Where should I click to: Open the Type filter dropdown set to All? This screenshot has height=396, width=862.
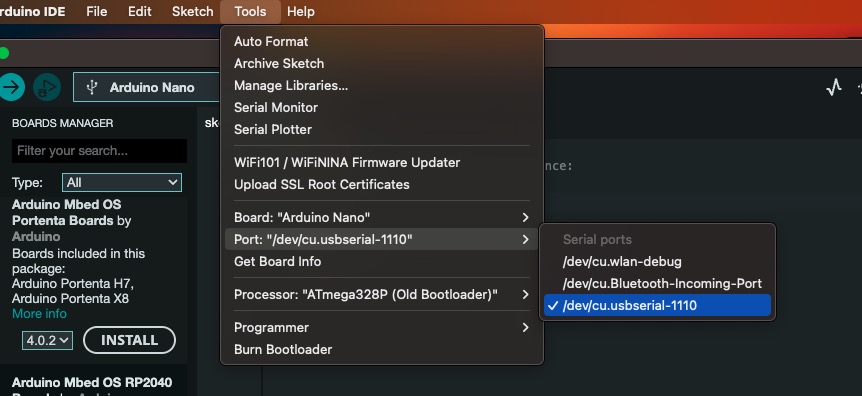(x=121, y=183)
